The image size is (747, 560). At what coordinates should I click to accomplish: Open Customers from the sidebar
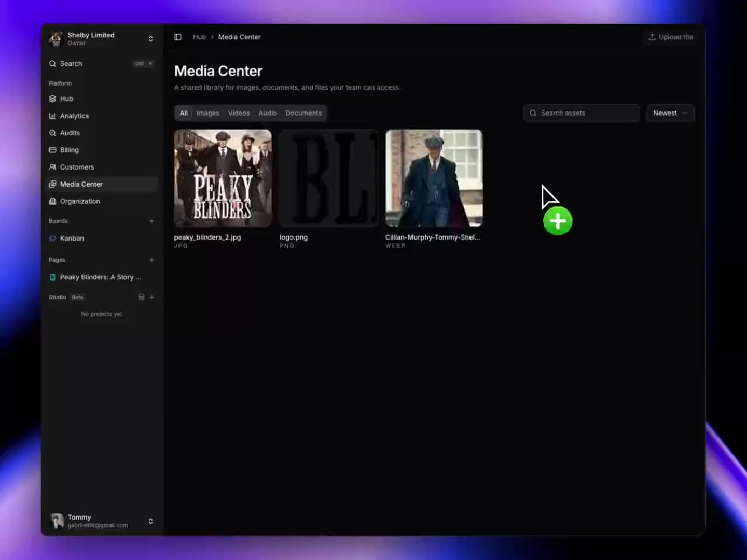click(102, 167)
